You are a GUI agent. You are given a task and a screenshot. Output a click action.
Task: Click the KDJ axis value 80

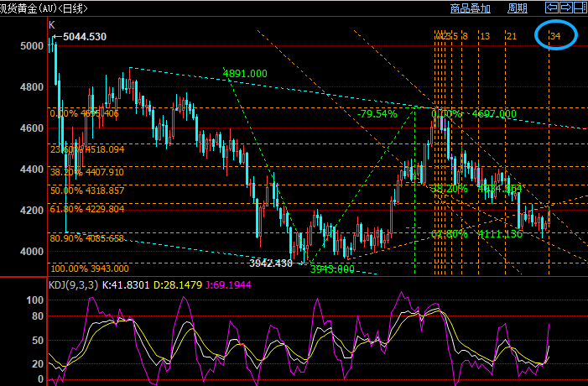coord(38,316)
